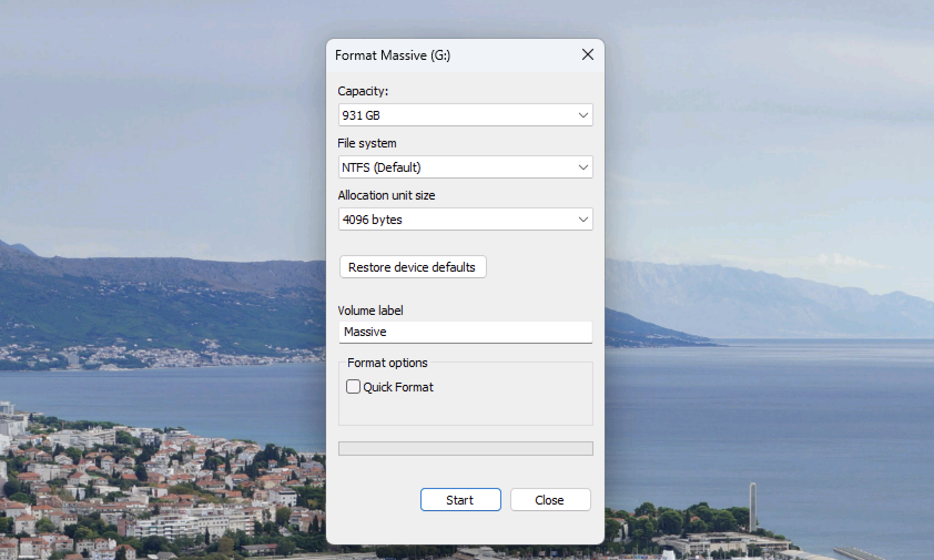Start formatting the drive
The height and width of the screenshot is (560, 934).
click(460, 500)
